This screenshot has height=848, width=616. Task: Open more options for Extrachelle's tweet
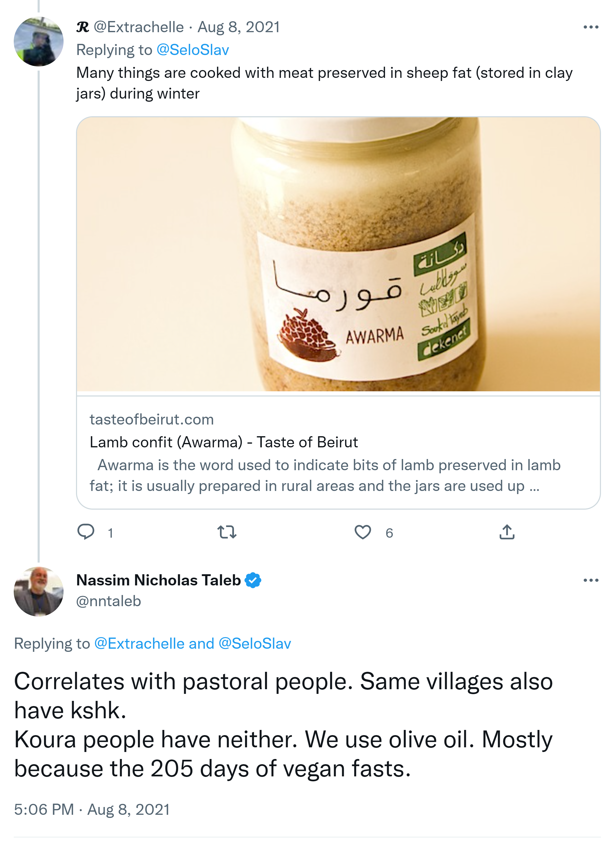pos(591,27)
